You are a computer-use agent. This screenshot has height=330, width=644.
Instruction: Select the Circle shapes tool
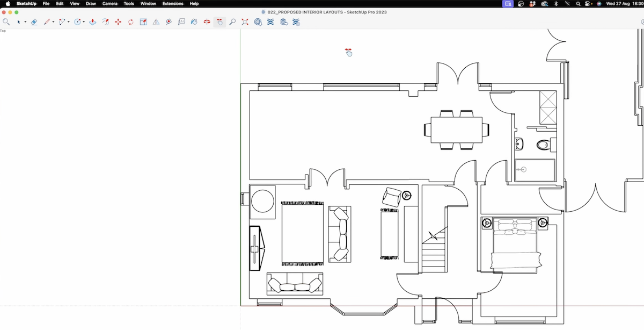(x=77, y=22)
